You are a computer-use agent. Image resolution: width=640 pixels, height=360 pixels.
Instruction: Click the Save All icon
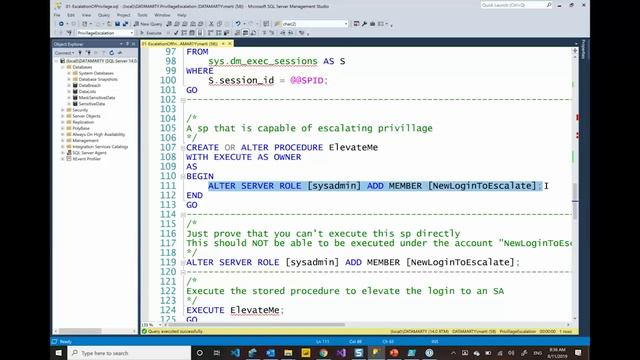coord(125,24)
